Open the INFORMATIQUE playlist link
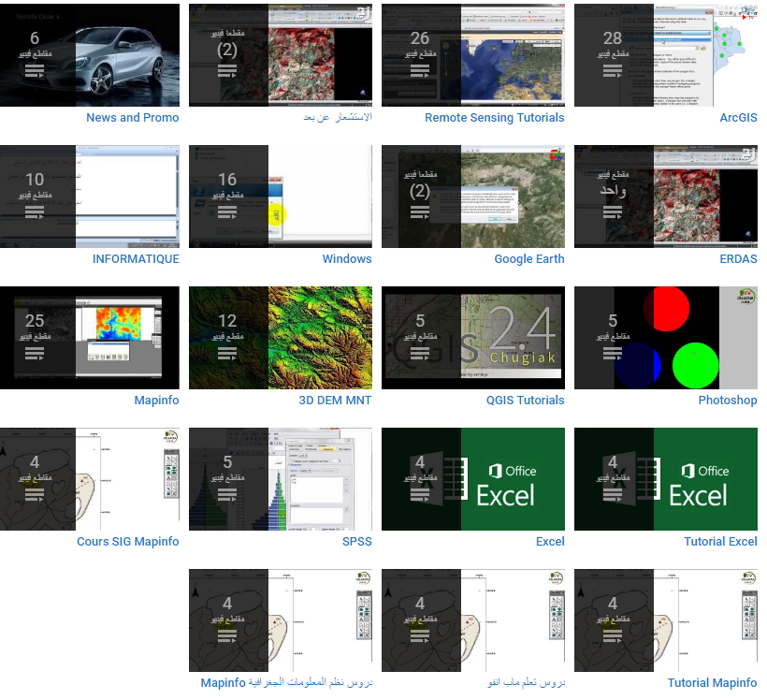 pyautogui.click(x=136, y=259)
